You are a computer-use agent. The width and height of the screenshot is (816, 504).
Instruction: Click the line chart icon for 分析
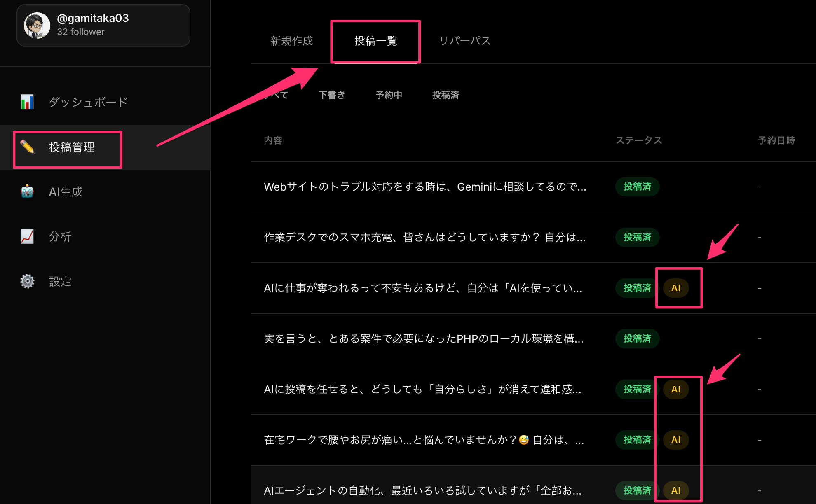pos(27,236)
